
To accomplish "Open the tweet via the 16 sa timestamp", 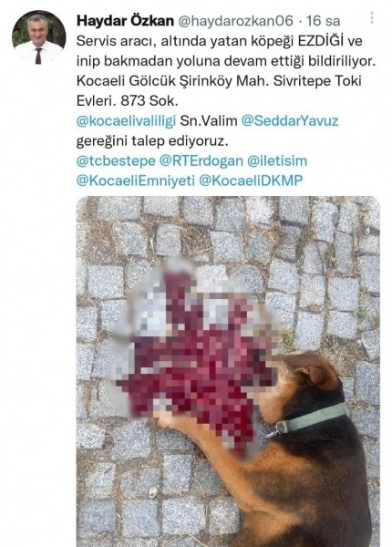I will tap(323, 21).
